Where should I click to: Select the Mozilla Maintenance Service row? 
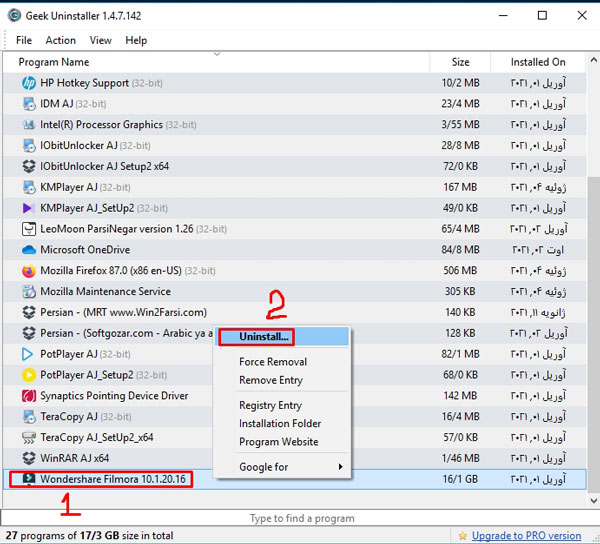295,292
